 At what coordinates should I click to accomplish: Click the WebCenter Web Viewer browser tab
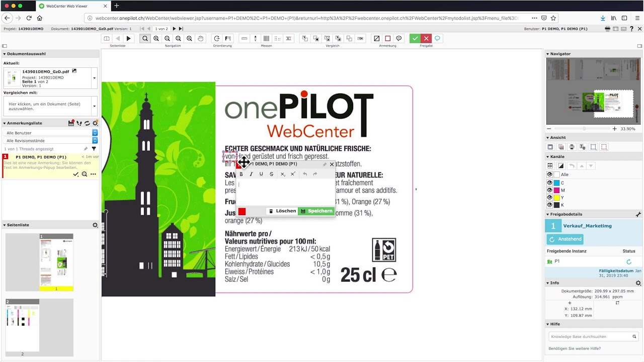[x=73, y=6]
